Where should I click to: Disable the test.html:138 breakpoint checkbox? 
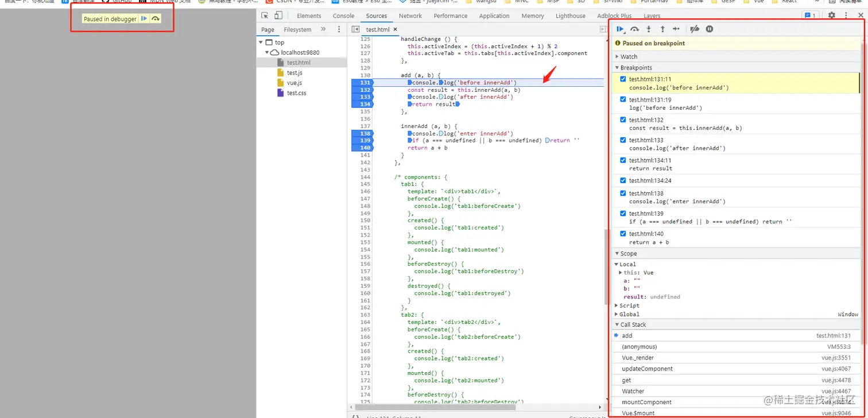tap(623, 193)
